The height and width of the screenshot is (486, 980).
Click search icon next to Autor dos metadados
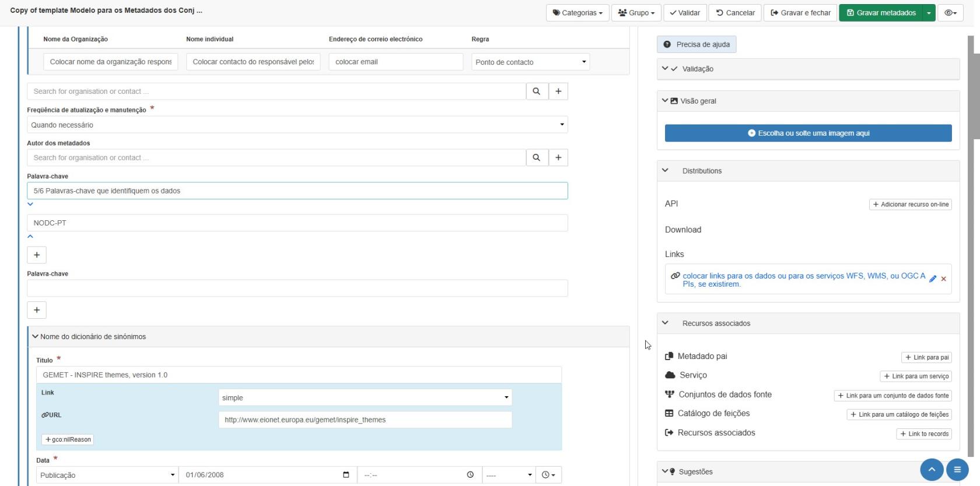tap(536, 157)
